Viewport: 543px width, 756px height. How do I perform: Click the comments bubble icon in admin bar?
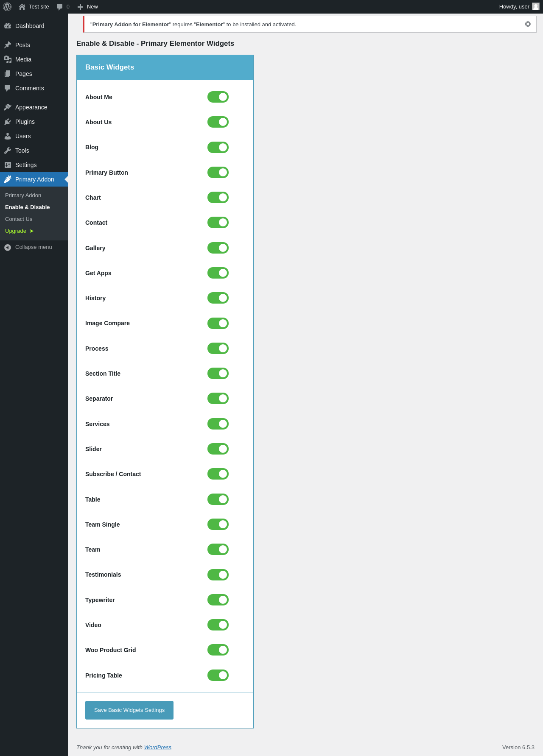click(x=60, y=7)
